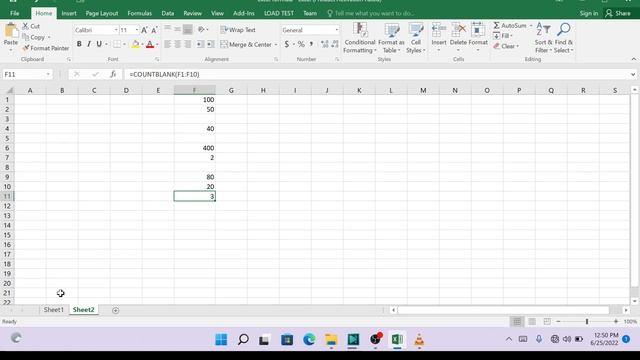This screenshot has width=640, height=360.
Task: Switch to Page Break Preview in status bar
Action: pyautogui.click(x=547, y=322)
